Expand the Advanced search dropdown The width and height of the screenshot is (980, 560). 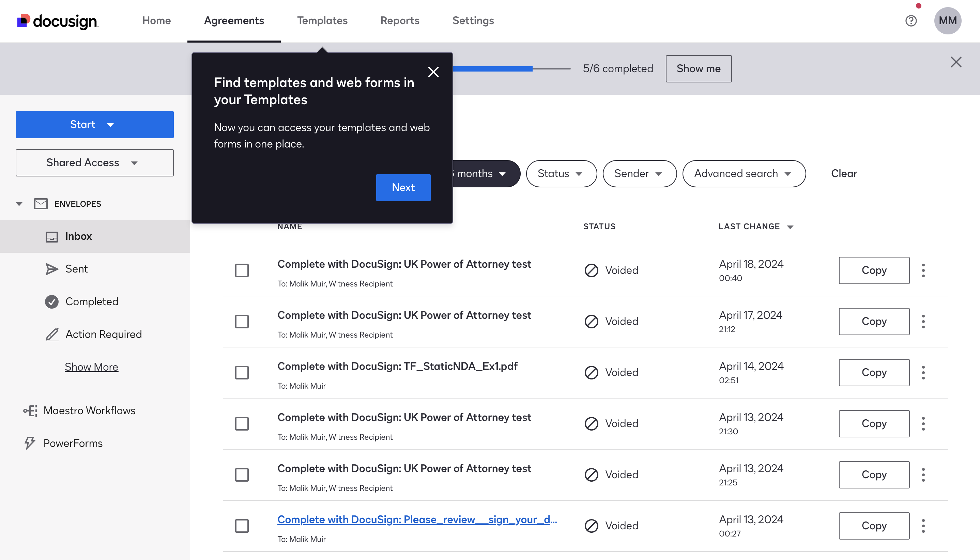tap(744, 174)
